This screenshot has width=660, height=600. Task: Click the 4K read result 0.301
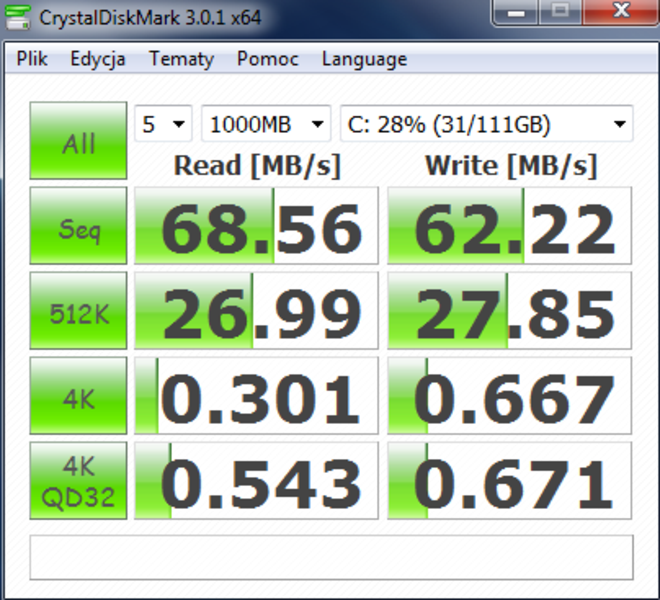[256, 395]
